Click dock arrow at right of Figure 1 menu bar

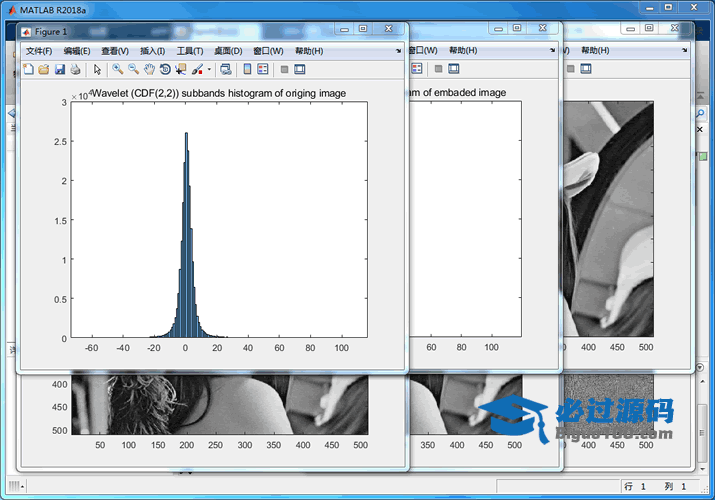(399, 50)
